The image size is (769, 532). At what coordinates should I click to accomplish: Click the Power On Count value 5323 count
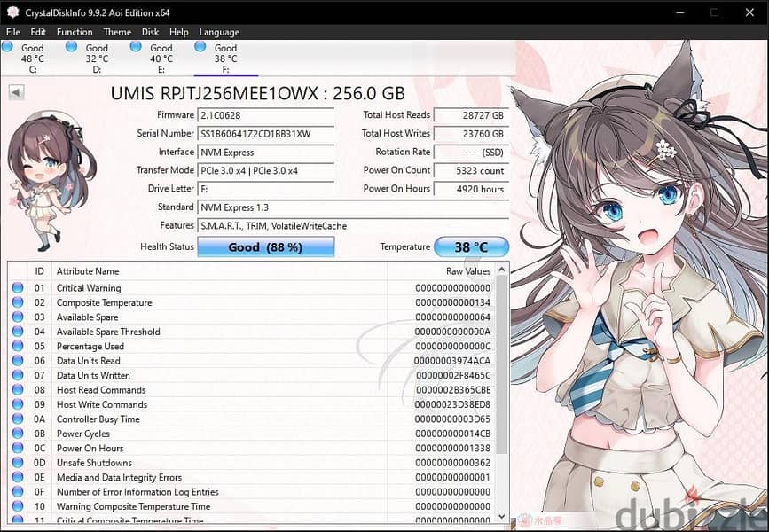point(471,170)
